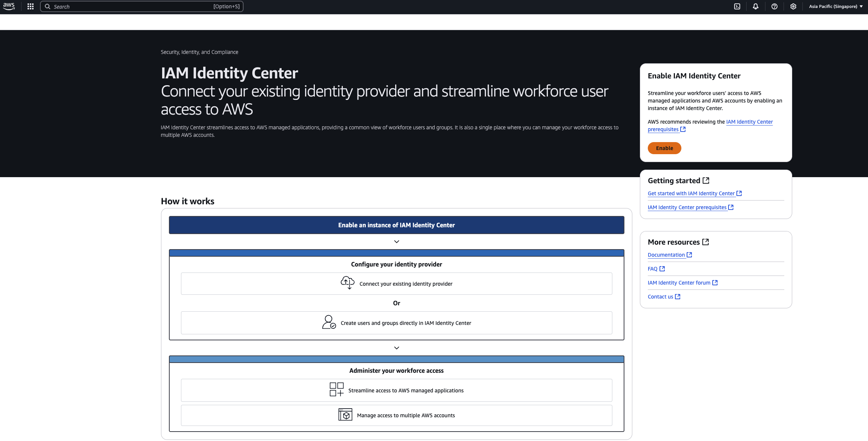Viewport: 868px width, 441px height.
Task: Click external icon after prerequisites under Getting started
Action: coord(731,207)
